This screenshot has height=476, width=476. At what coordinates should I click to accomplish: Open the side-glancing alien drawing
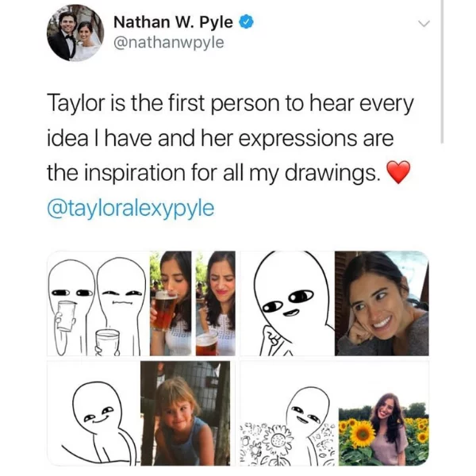(x=287, y=303)
